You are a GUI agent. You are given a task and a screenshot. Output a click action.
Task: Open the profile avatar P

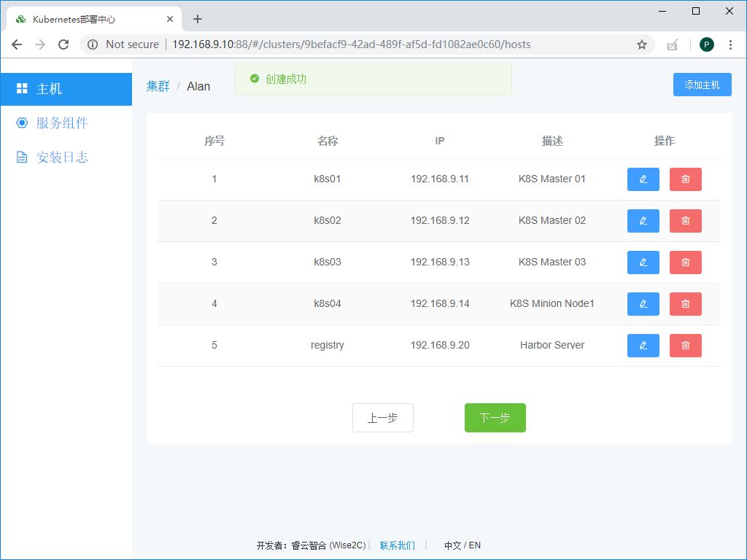point(706,44)
